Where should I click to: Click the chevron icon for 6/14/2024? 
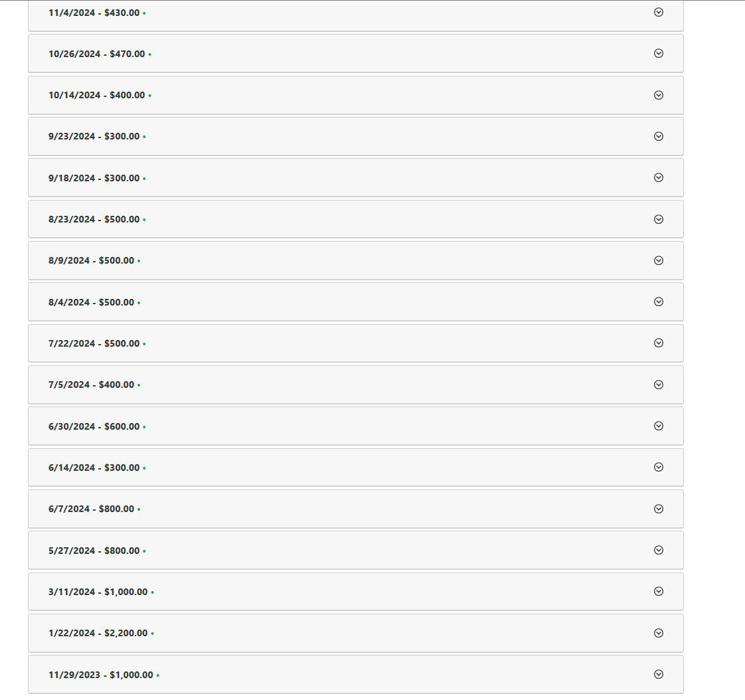tap(659, 467)
